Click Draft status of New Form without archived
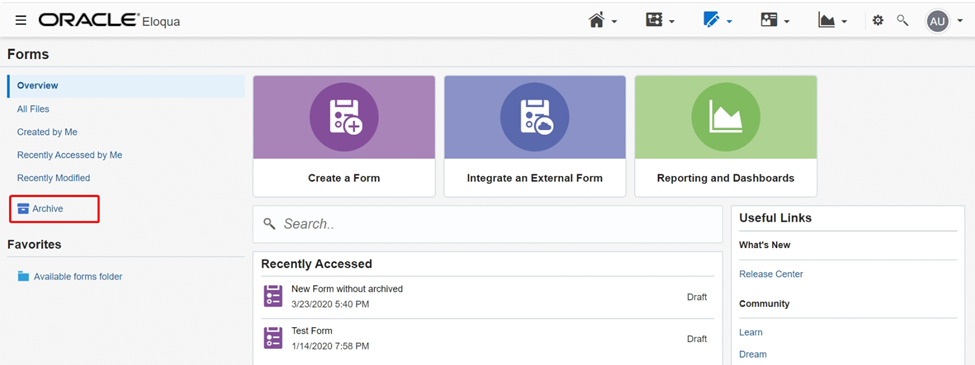The width and height of the screenshot is (975, 365). tap(697, 297)
